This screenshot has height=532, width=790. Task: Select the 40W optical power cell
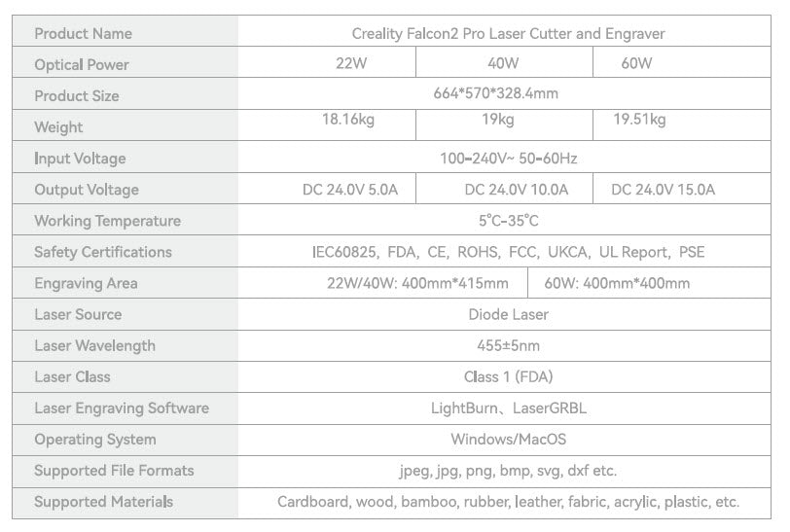[503, 64]
